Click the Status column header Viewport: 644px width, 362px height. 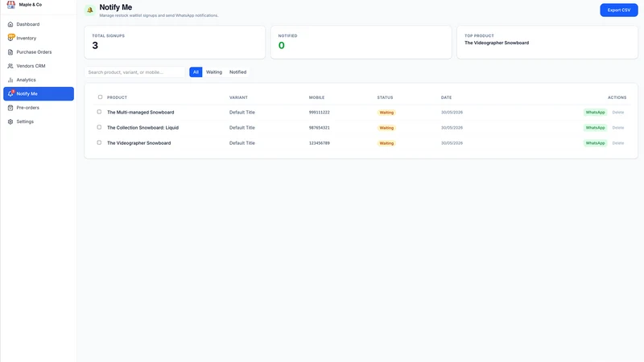pyautogui.click(x=385, y=97)
